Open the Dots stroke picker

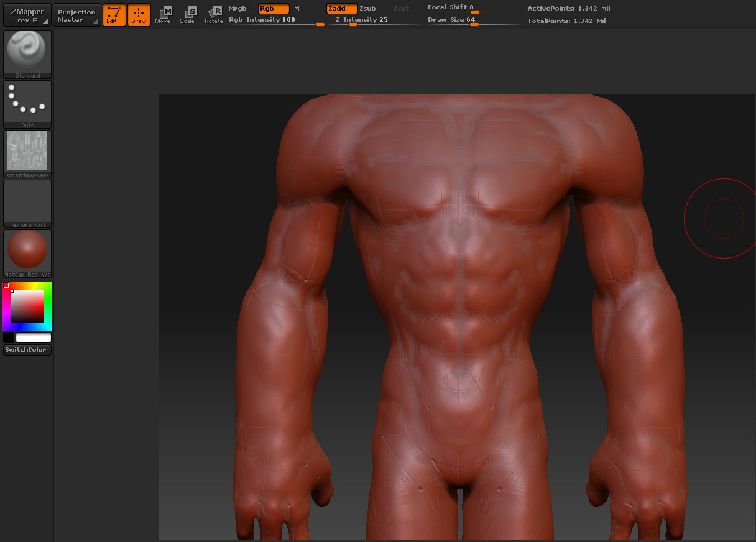[x=27, y=104]
